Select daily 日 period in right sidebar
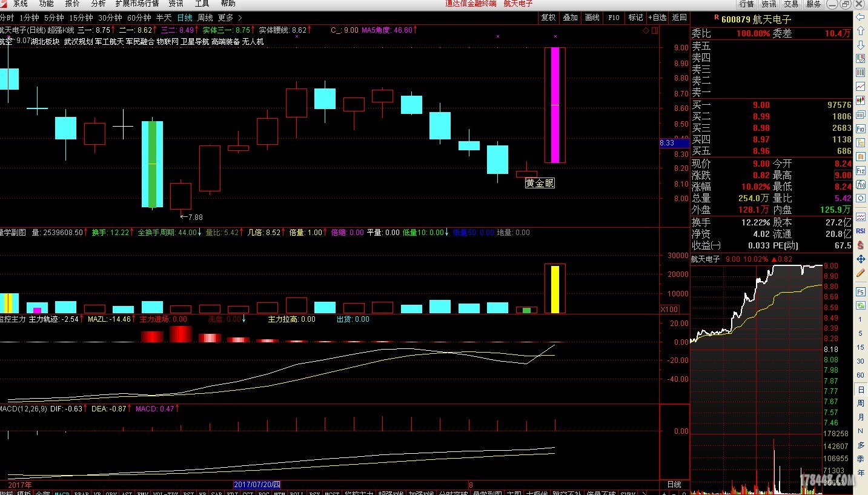868x495 pixels. click(x=861, y=389)
